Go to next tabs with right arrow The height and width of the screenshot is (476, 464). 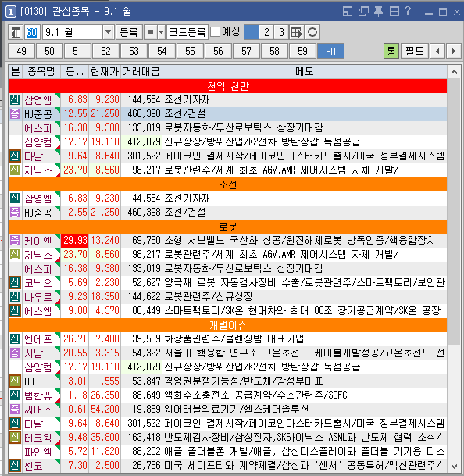(x=454, y=51)
